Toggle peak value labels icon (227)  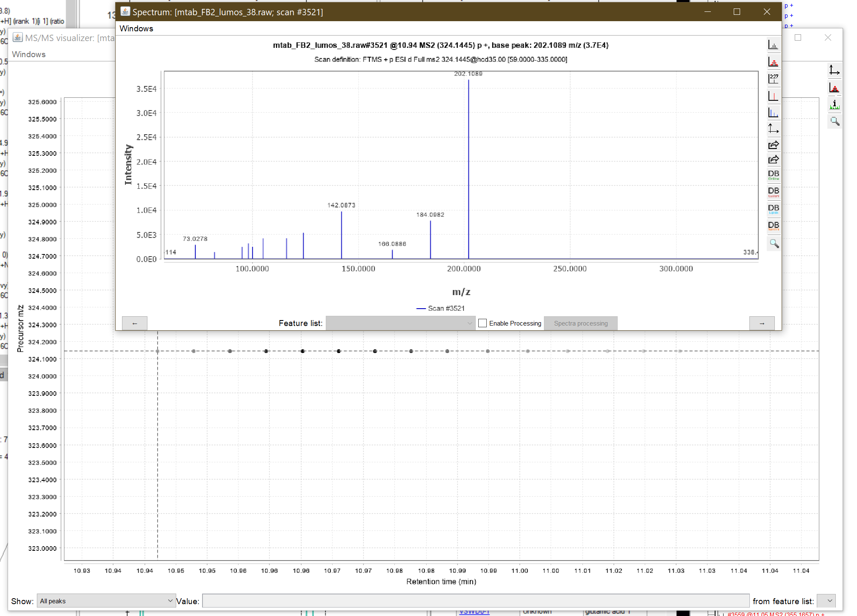tap(773, 79)
